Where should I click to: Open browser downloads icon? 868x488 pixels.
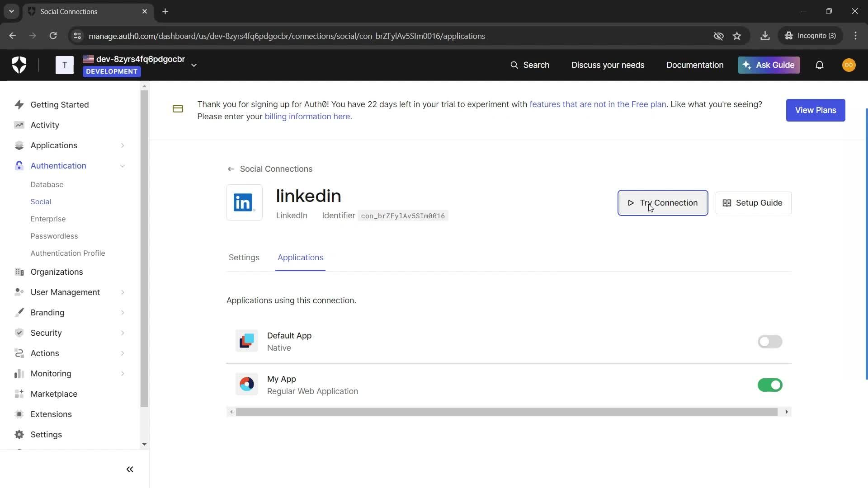pyautogui.click(x=765, y=36)
